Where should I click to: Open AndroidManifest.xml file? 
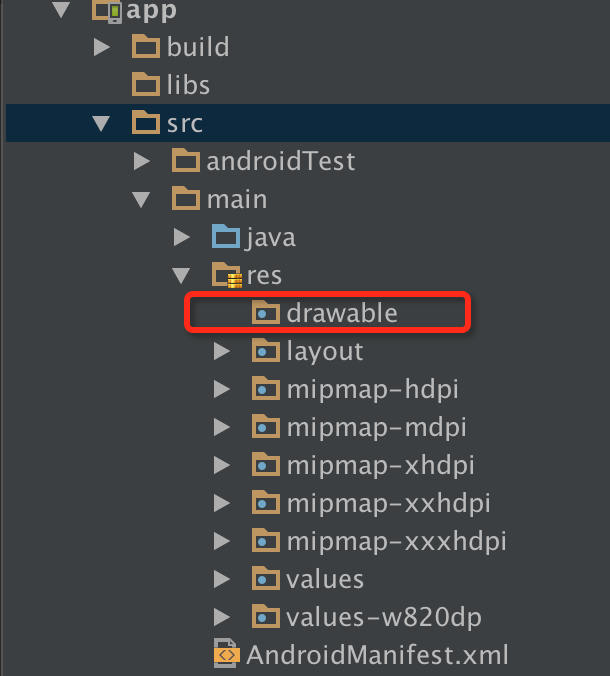tap(378, 654)
